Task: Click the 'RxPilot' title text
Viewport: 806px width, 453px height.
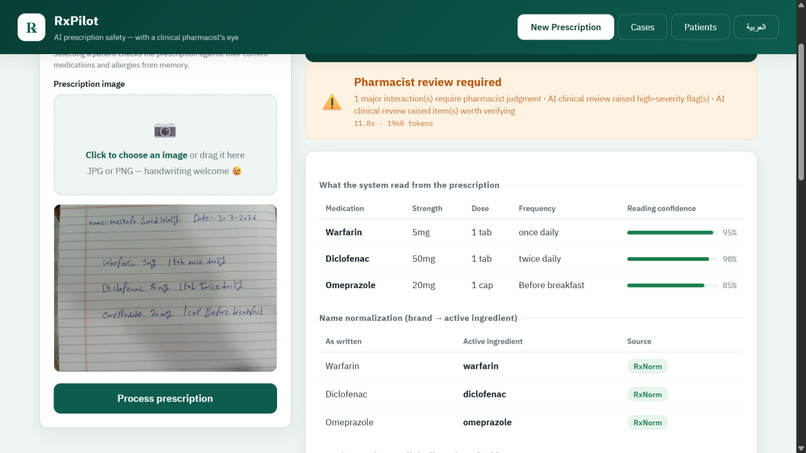Action: [x=76, y=21]
